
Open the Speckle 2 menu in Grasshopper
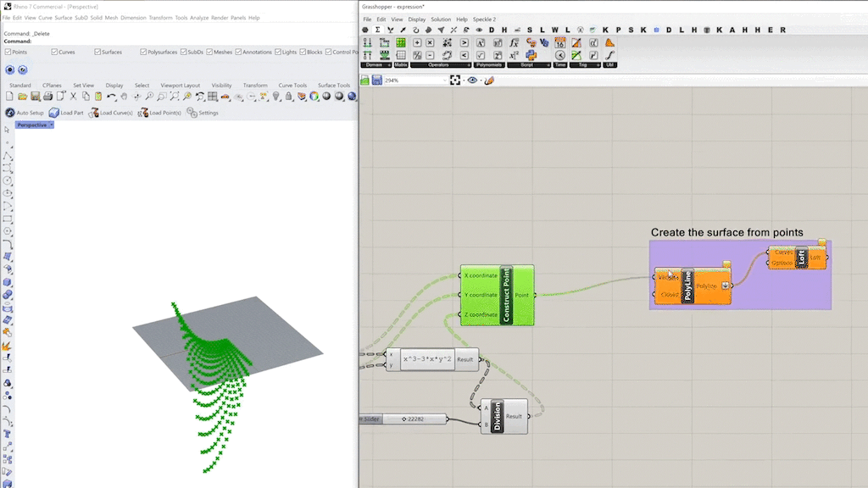point(484,19)
